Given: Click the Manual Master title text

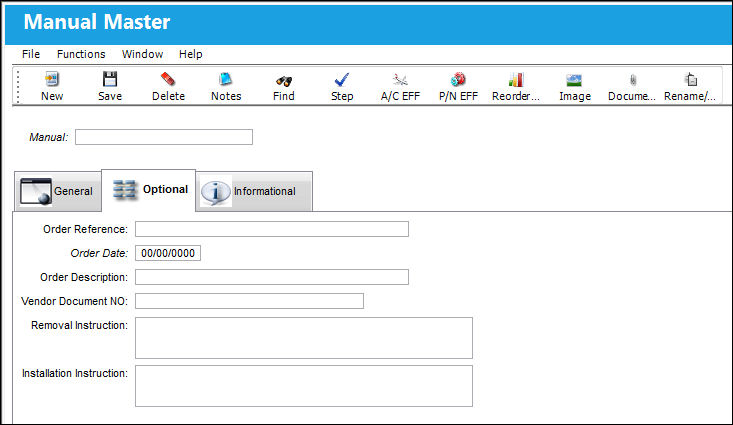Looking at the screenshot, I should point(97,22).
